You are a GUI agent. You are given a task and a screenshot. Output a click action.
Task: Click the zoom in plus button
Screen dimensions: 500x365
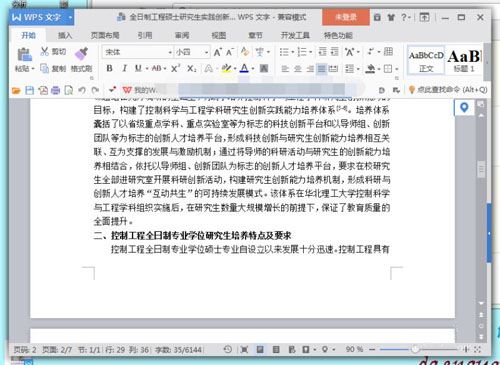point(466,349)
